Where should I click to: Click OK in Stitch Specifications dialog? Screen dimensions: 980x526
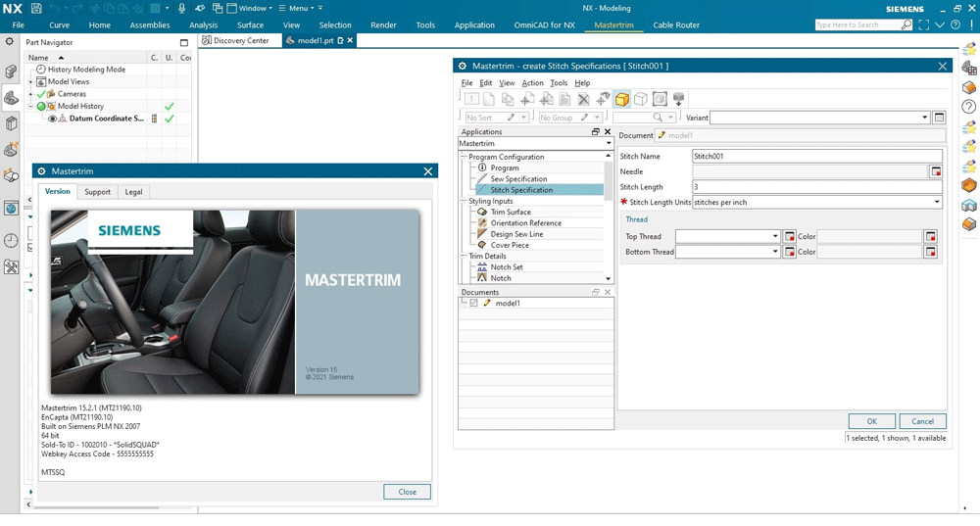tap(872, 421)
